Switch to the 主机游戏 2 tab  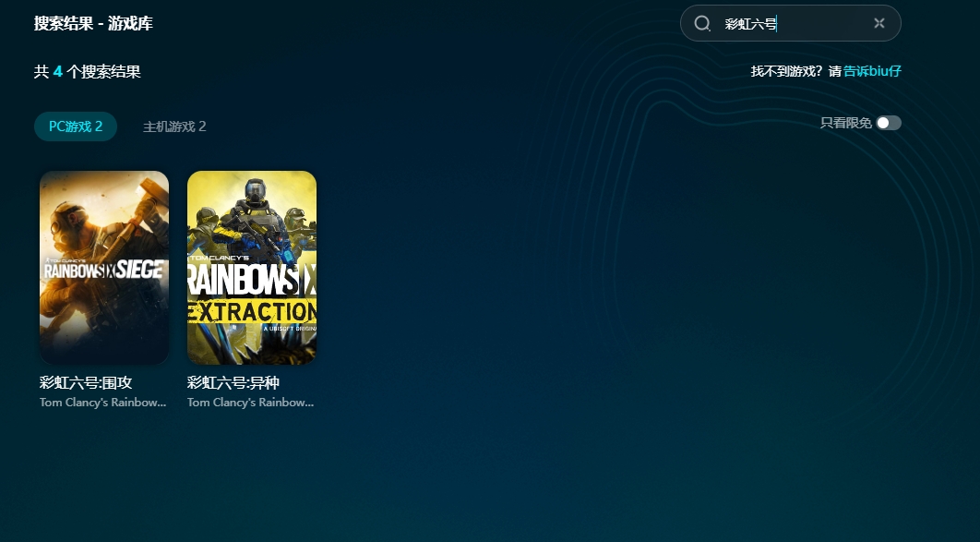[x=174, y=126]
